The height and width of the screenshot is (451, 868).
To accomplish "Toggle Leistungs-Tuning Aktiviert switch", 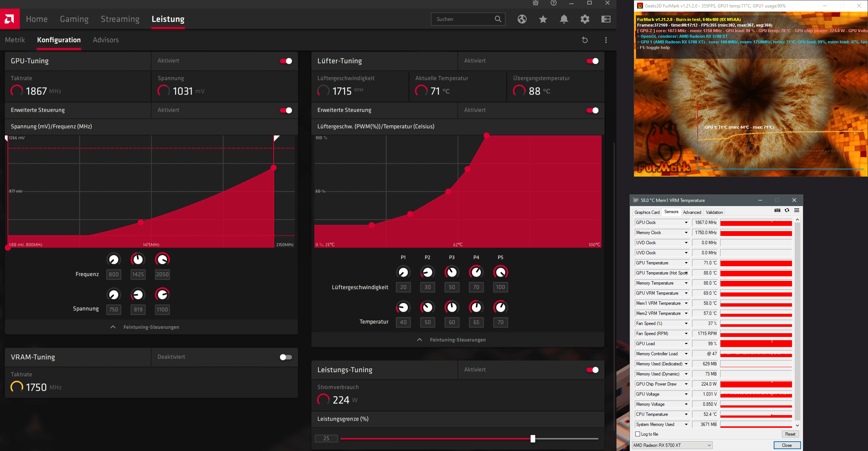I will [593, 370].
